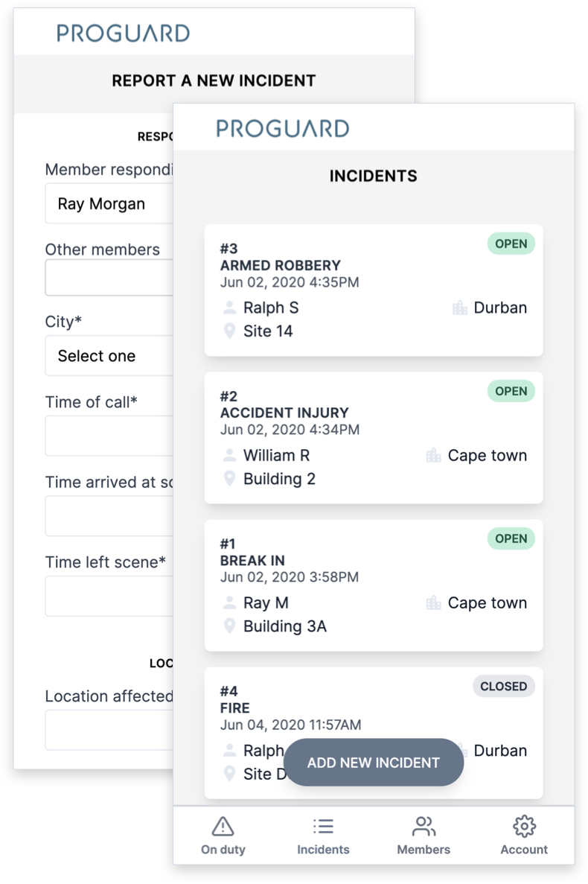The width and height of the screenshot is (588, 884).
Task: Click the CLOSED status badge on Fire incident
Action: coord(503,686)
